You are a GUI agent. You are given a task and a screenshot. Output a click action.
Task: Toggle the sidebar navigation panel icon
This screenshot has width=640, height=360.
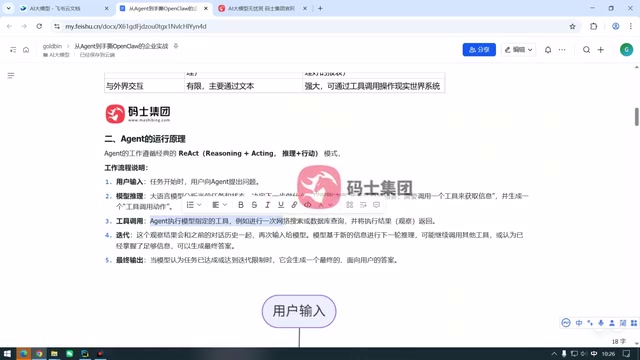(x=13, y=50)
